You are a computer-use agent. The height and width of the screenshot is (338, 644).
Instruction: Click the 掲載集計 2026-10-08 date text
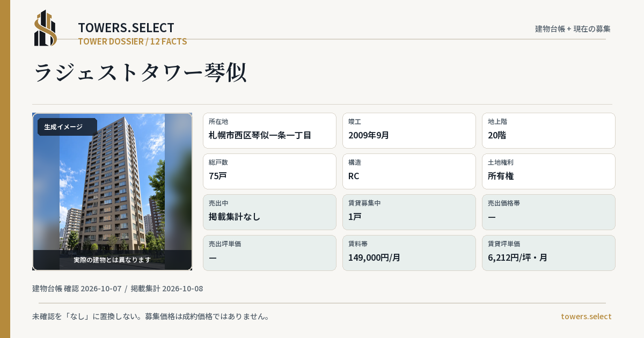pyautogui.click(x=167, y=289)
